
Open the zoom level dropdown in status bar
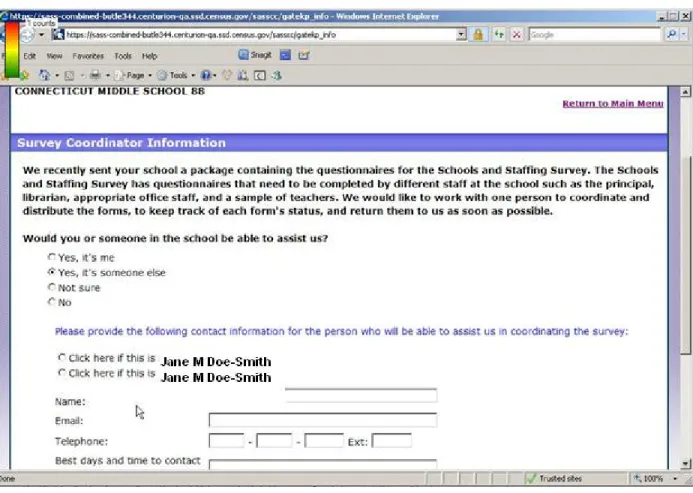click(x=675, y=478)
